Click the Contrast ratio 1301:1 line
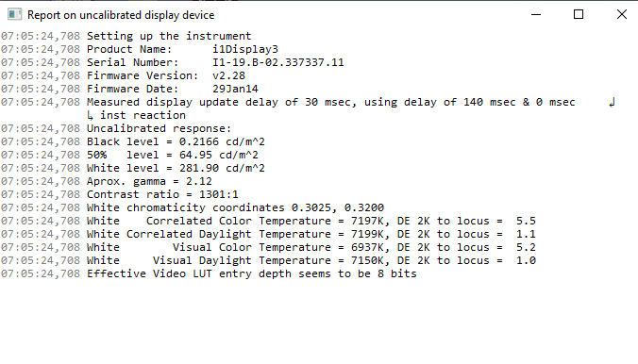This screenshot has height=364, width=638. click(120, 195)
